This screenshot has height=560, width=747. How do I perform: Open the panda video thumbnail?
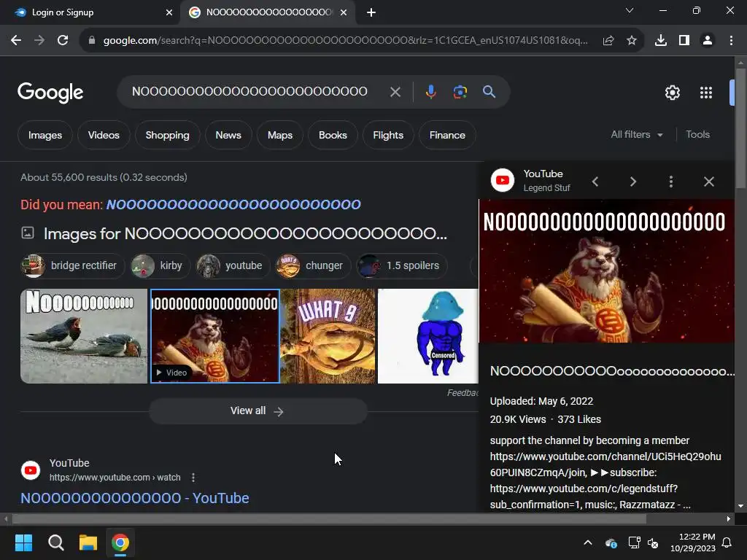pyautogui.click(x=215, y=336)
